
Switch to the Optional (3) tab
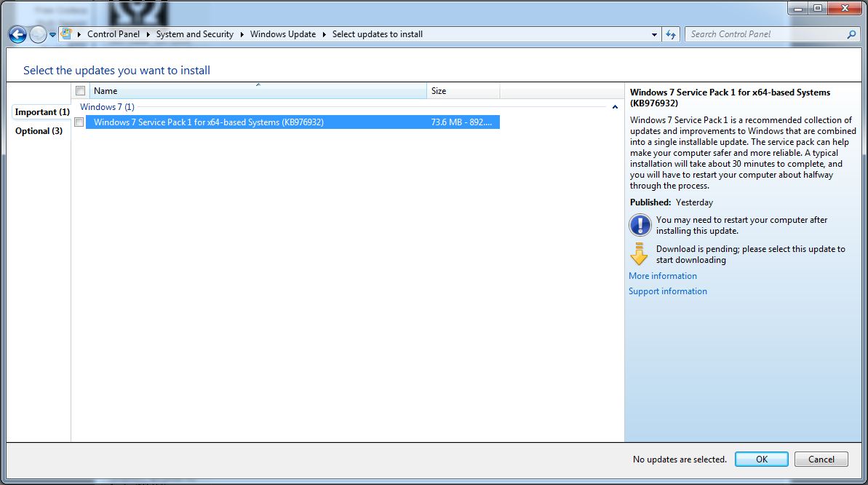click(x=39, y=131)
